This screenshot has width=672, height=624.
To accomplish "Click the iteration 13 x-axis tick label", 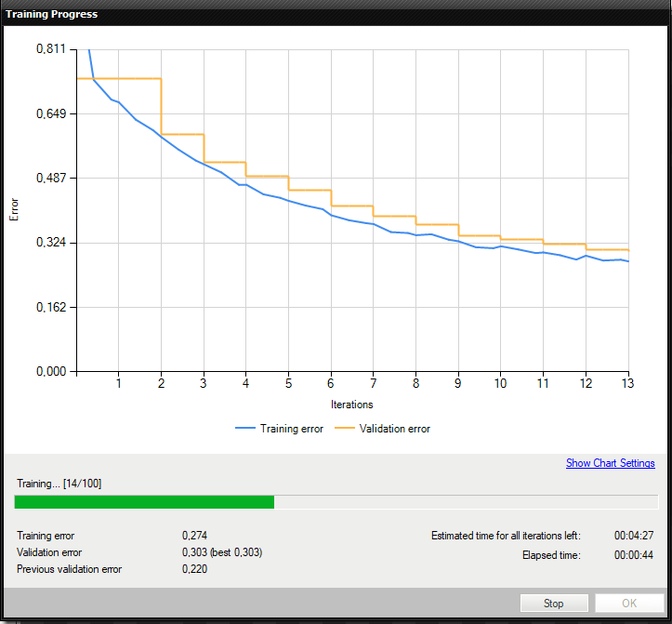I will (x=628, y=383).
